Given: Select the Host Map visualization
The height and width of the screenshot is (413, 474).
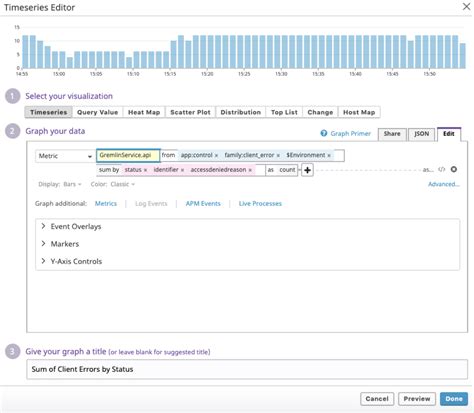Looking at the screenshot, I should click(359, 112).
